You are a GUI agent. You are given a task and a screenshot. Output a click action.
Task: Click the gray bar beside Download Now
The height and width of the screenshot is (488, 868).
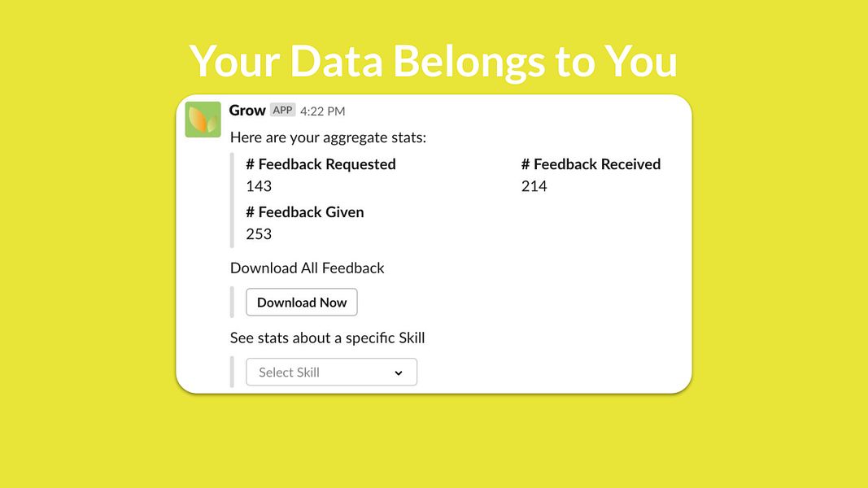[232, 302]
